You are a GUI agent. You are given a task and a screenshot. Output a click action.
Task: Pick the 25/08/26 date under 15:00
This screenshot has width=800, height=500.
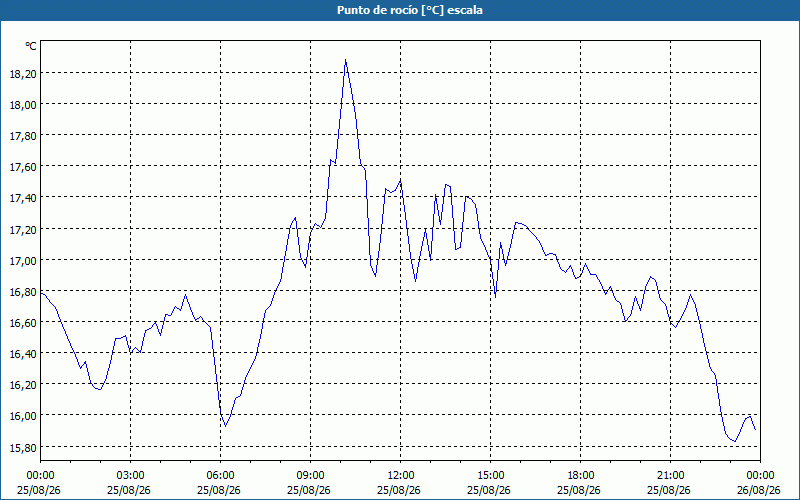489,490
